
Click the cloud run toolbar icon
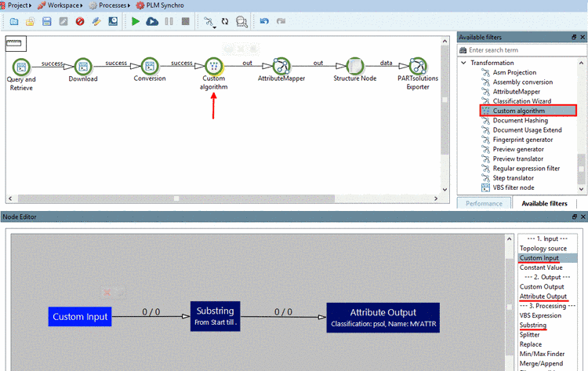[x=152, y=21]
